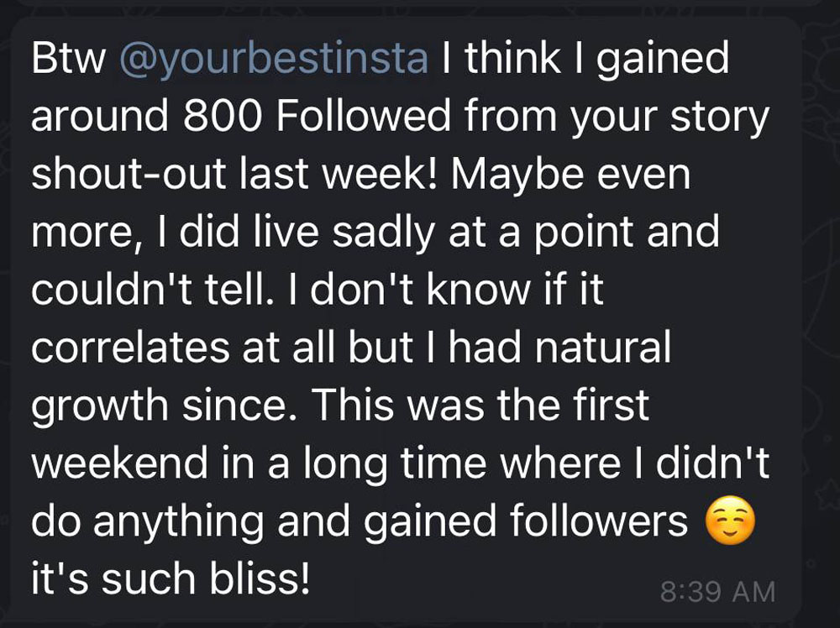The height and width of the screenshot is (628, 840).
Task: Open the @yourbestinsta mention link
Action: click(275, 60)
